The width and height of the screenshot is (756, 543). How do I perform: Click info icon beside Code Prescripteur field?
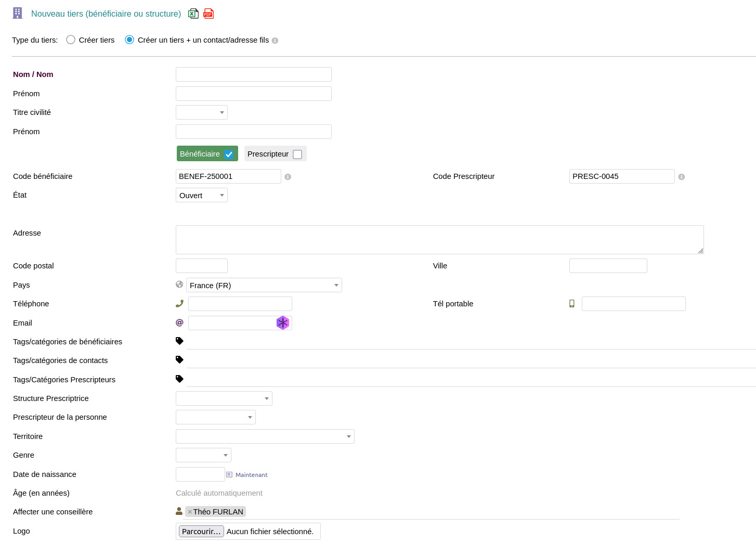click(681, 177)
